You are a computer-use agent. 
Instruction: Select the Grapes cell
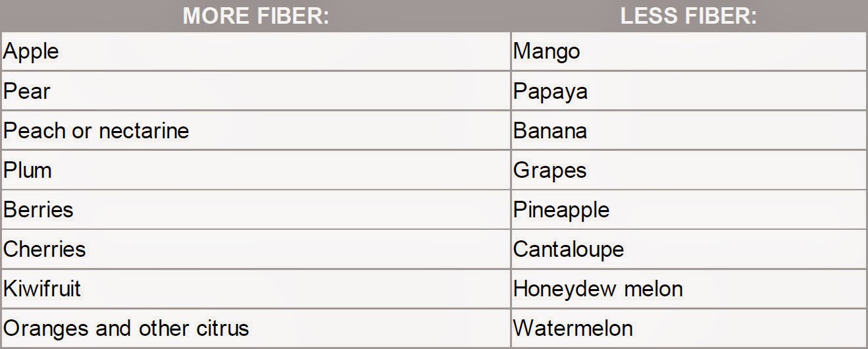[x=689, y=169]
